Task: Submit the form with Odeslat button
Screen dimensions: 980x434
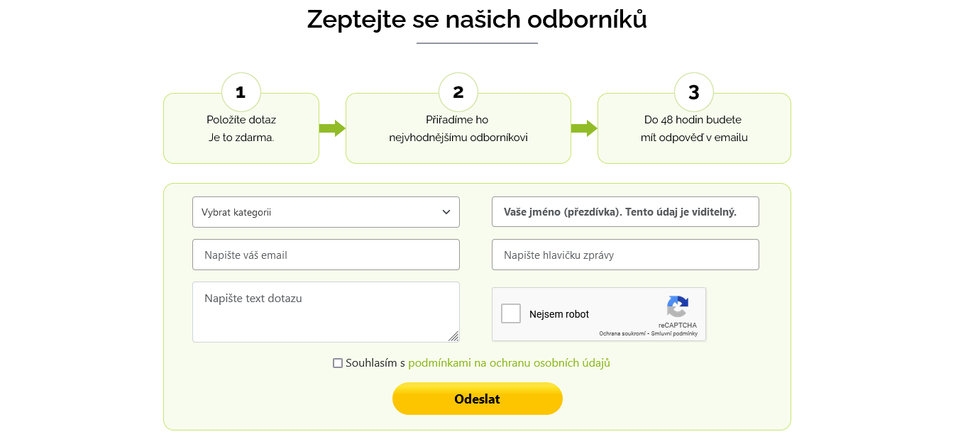Action: pos(478,399)
